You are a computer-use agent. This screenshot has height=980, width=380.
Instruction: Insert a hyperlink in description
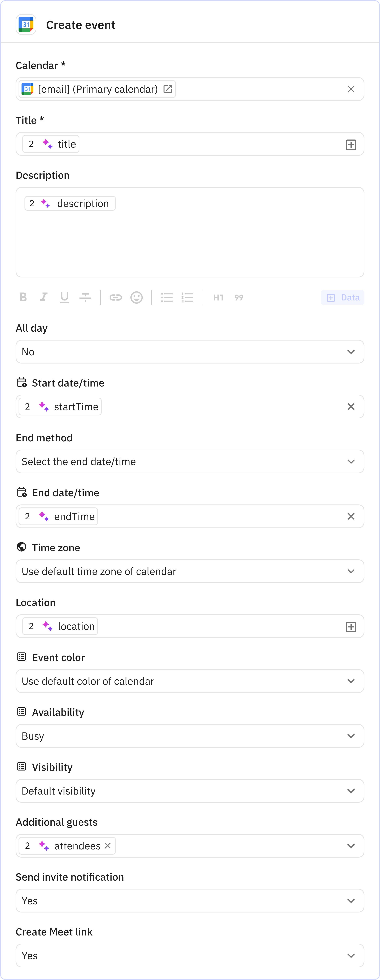[115, 297]
